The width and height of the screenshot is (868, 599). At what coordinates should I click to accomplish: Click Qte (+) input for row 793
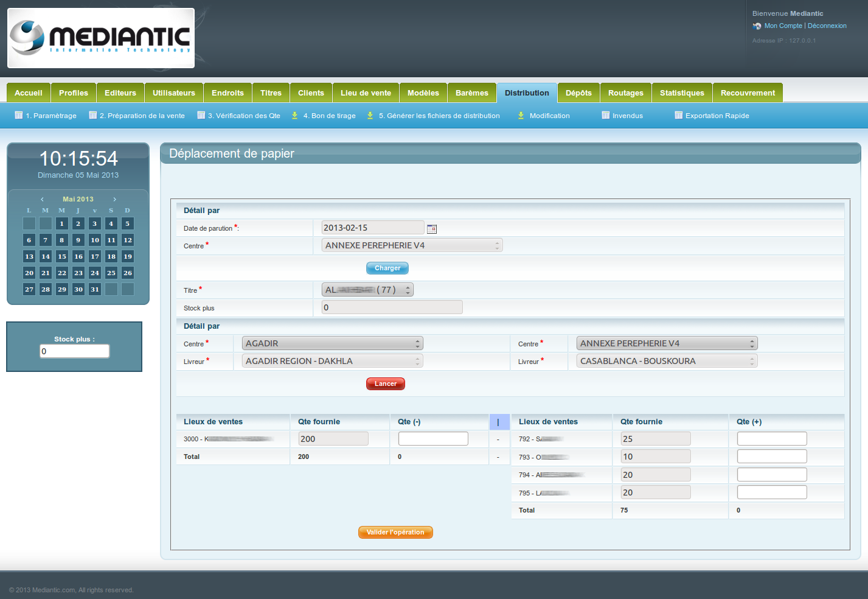click(772, 456)
